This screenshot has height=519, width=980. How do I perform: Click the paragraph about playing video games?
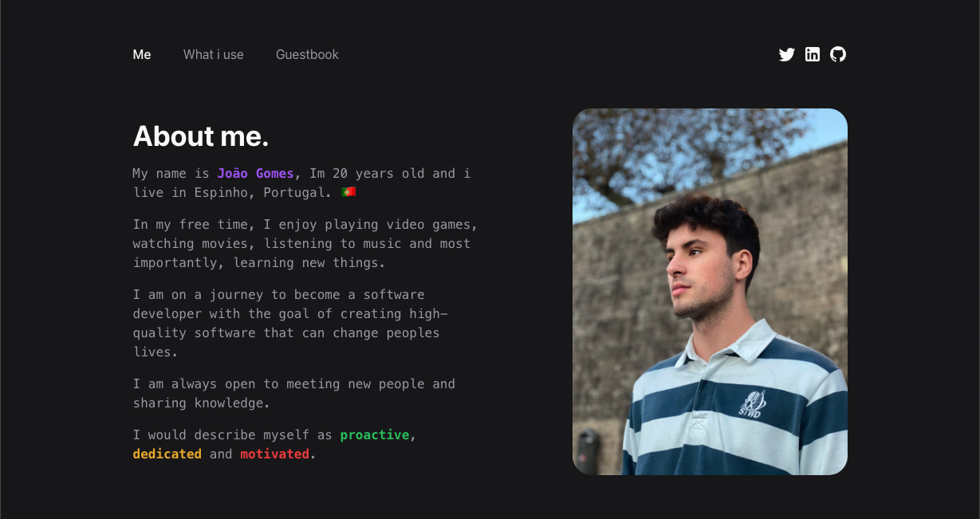point(305,243)
